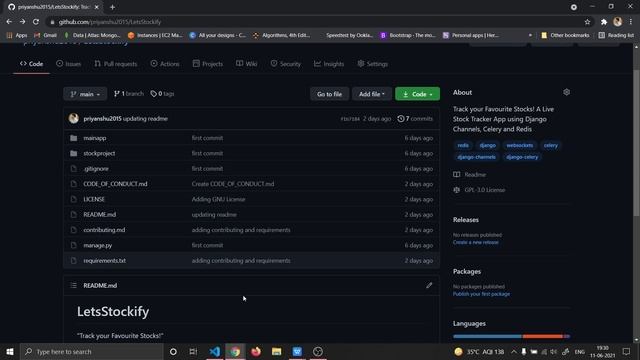Click the redis topic tag
Image resolution: width=640 pixels, height=360 pixels.
click(x=463, y=145)
